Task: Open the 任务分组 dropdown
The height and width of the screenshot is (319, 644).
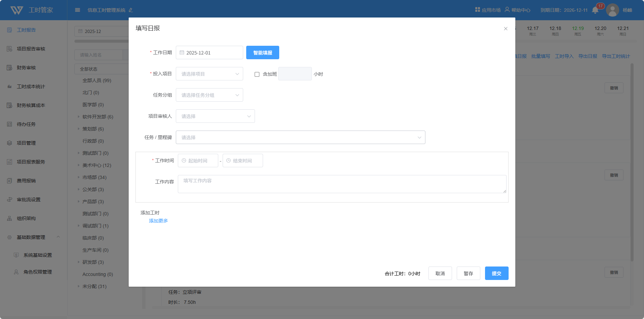Action: (209, 95)
